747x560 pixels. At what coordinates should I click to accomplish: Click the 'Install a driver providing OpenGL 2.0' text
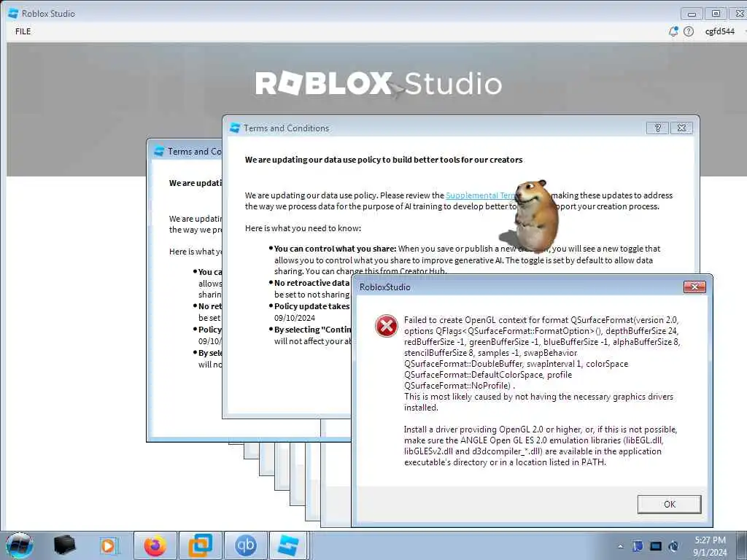(x=541, y=446)
